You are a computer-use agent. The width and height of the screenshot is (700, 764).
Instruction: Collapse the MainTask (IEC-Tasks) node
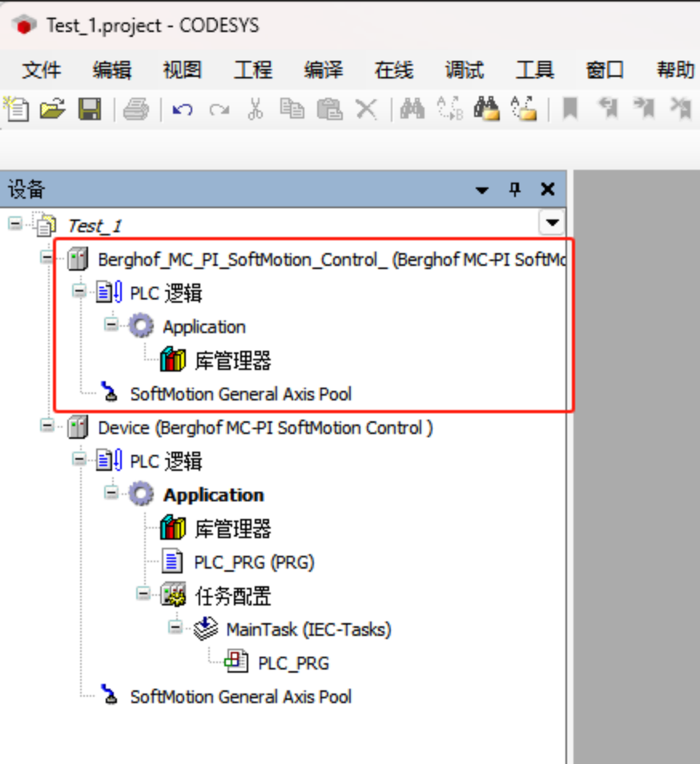point(175,627)
